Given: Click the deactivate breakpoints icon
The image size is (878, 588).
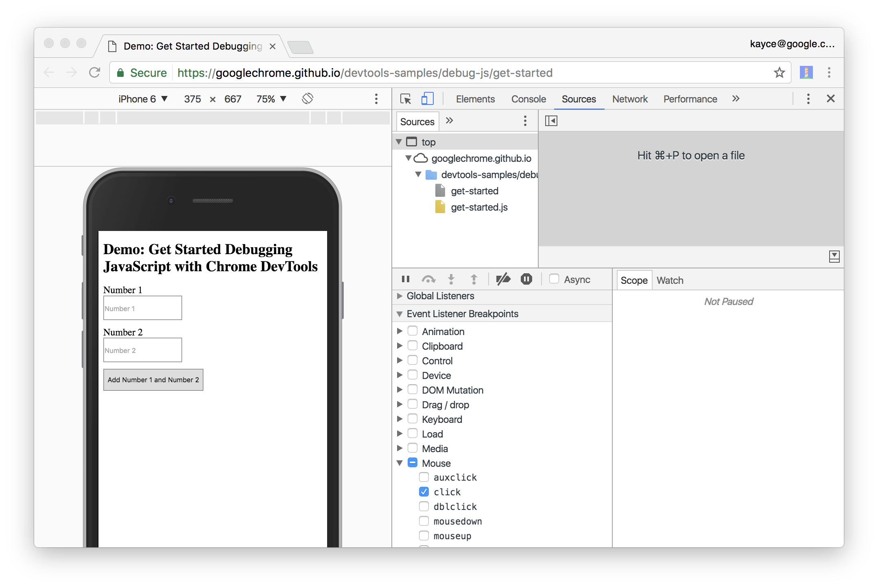Looking at the screenshot, I should pyautogui.click(x=503, y=279).
